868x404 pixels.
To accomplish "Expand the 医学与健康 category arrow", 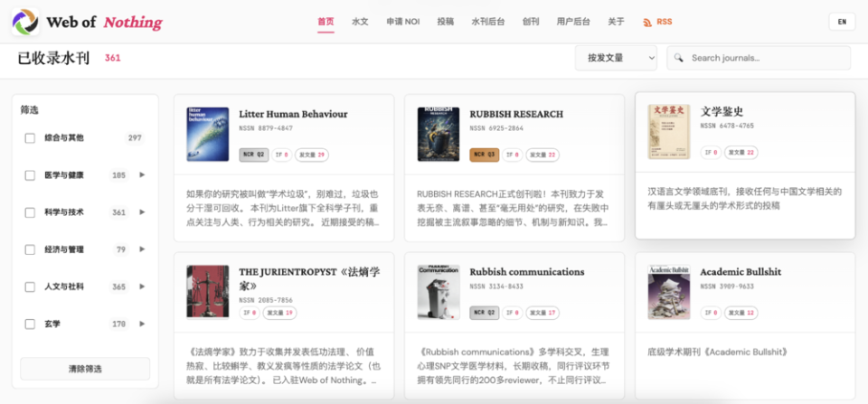I will click(142, 174).
